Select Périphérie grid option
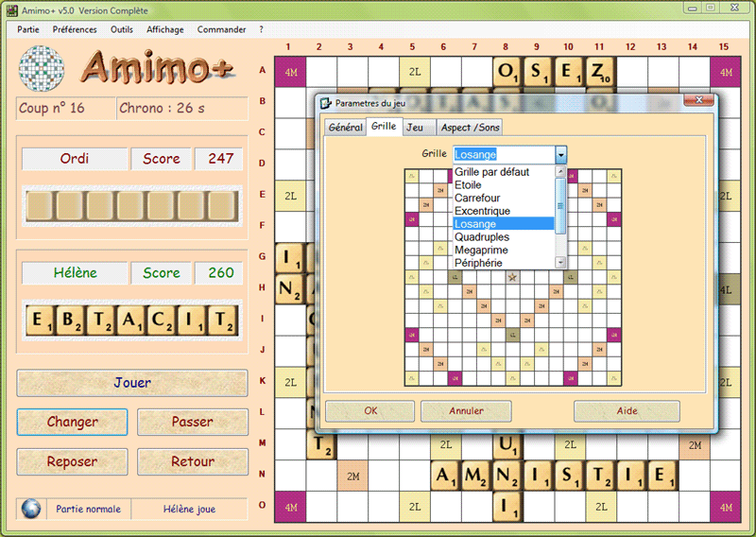This screenshot has width=756, height=537. pos(504,263)
